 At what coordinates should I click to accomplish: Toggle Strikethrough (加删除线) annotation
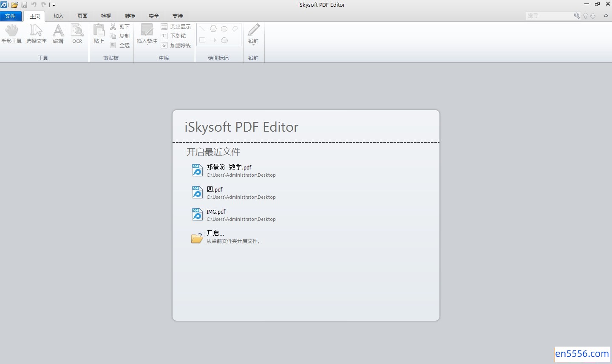pyautogui.click(x=176, y=45)
